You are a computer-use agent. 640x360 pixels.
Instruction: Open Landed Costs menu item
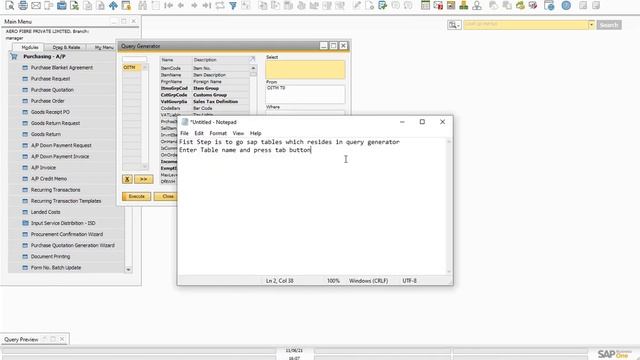45,212
